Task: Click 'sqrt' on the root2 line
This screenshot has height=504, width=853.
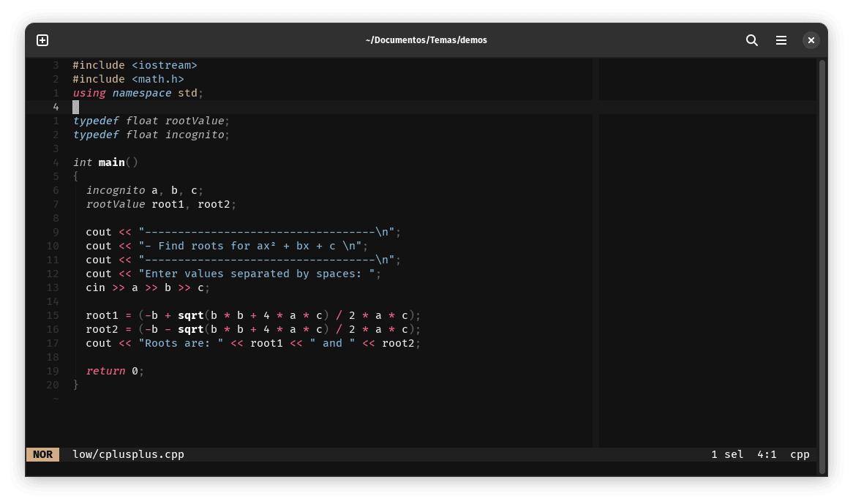Action: [x=191, y=329]
